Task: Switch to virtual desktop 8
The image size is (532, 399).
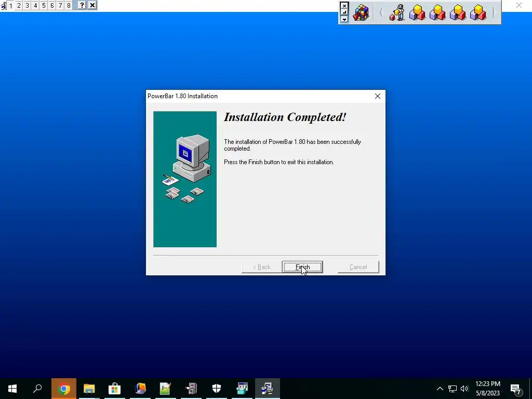Action: coord(69,5)
